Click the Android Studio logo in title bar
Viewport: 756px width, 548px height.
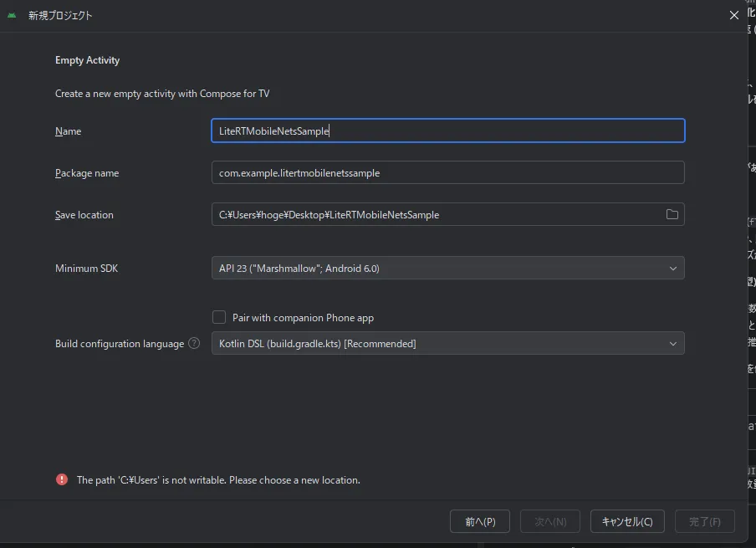[12, 15]
